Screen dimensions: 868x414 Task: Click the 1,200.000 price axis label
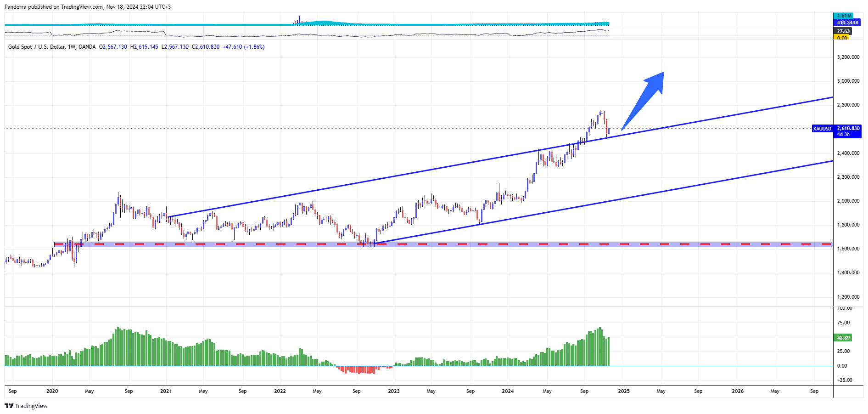(x=848, y=297)
